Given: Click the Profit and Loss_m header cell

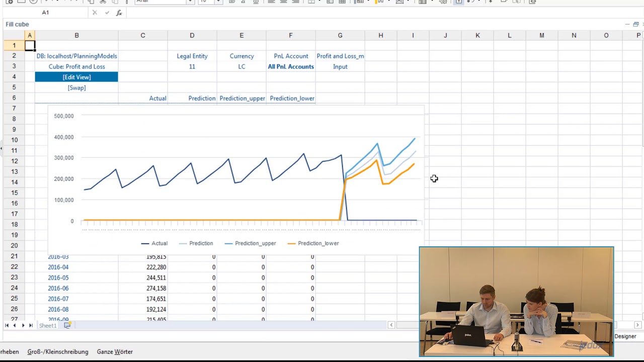Looking at the screenshot, I should [340, 56].
